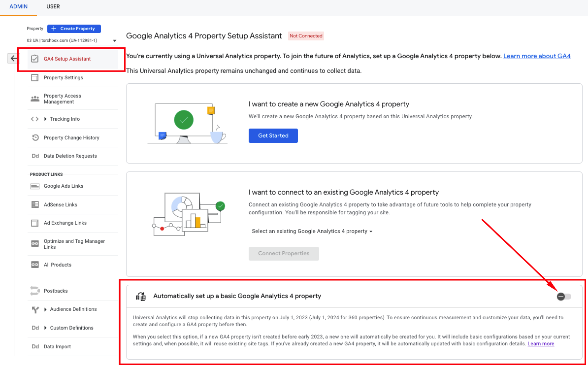Click the back arrow icon beside sidebar
588x369 pixels.
13,58
